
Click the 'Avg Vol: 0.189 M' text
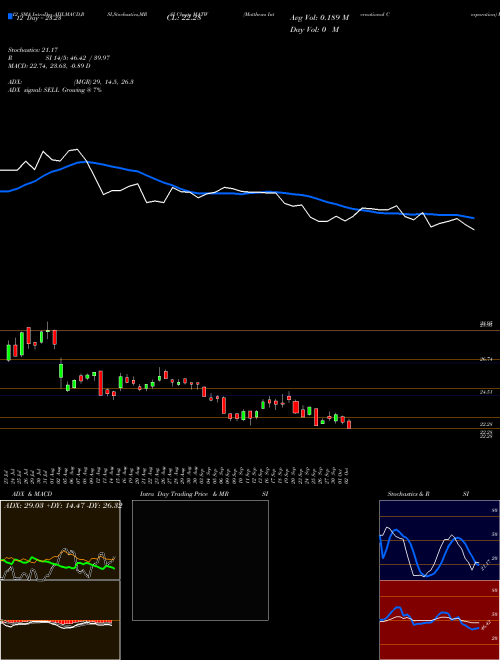click(x=319, y=18)
